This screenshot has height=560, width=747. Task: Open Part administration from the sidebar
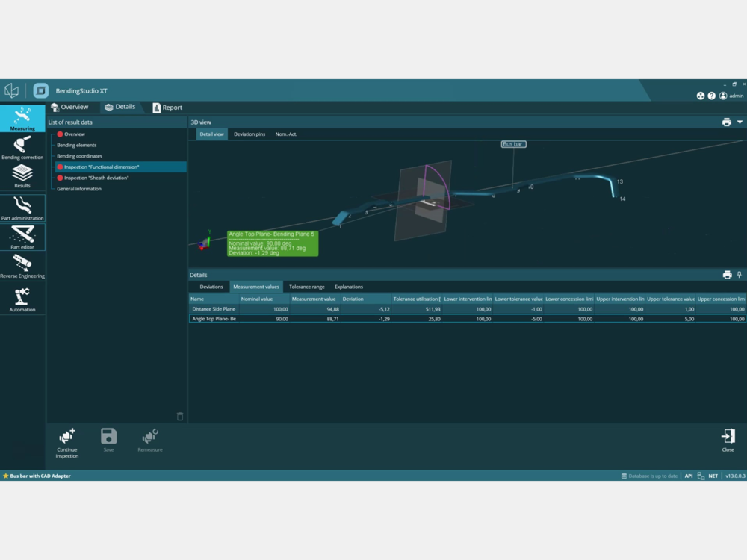[22, 208]
